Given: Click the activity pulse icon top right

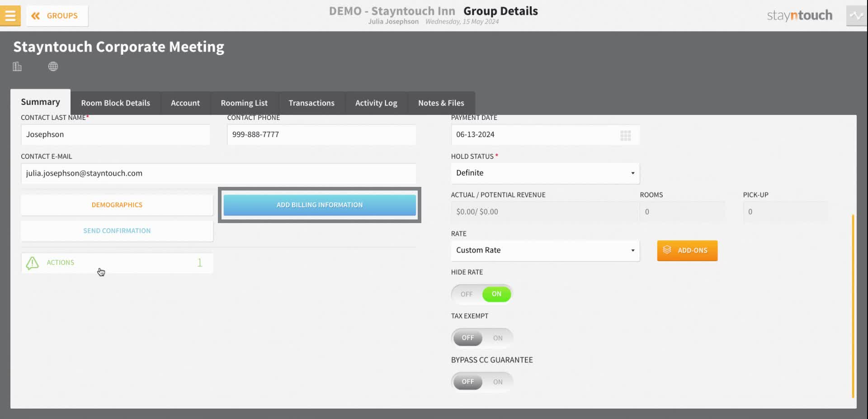Looking at the screenshot, I should pos(856,15).
